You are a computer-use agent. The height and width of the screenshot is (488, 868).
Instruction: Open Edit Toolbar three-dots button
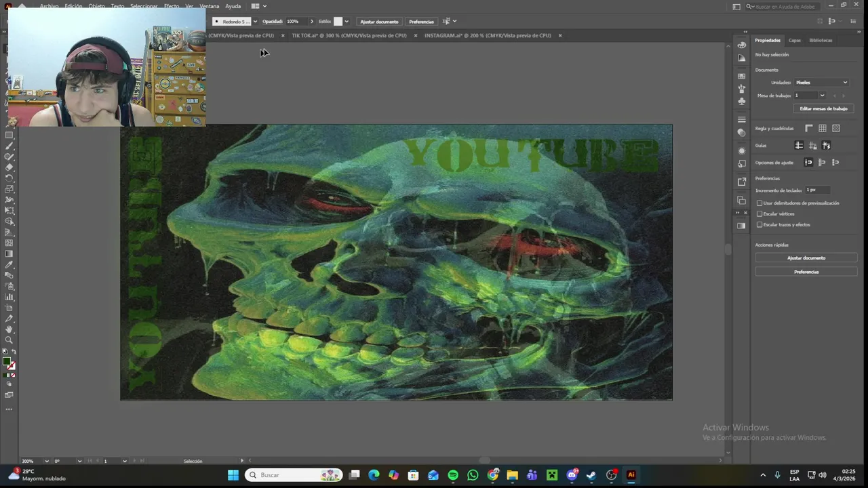[x=9, y=409]
